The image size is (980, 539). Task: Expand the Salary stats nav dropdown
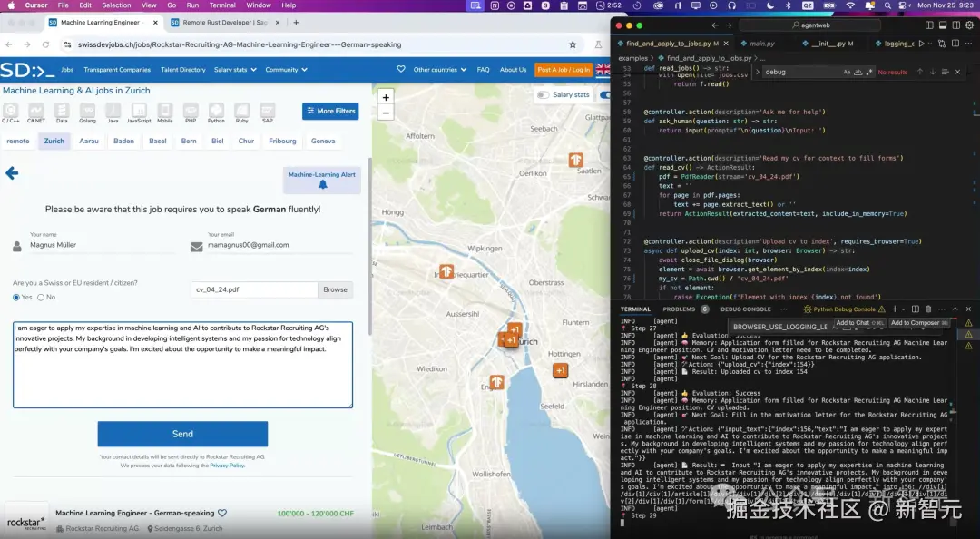[235, 69]
